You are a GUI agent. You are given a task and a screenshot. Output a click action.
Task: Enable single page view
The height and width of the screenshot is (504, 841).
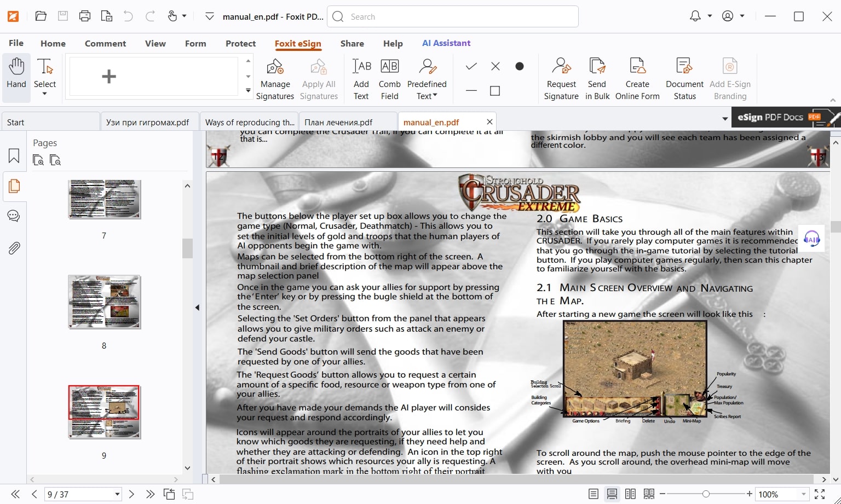pos(593,494)
